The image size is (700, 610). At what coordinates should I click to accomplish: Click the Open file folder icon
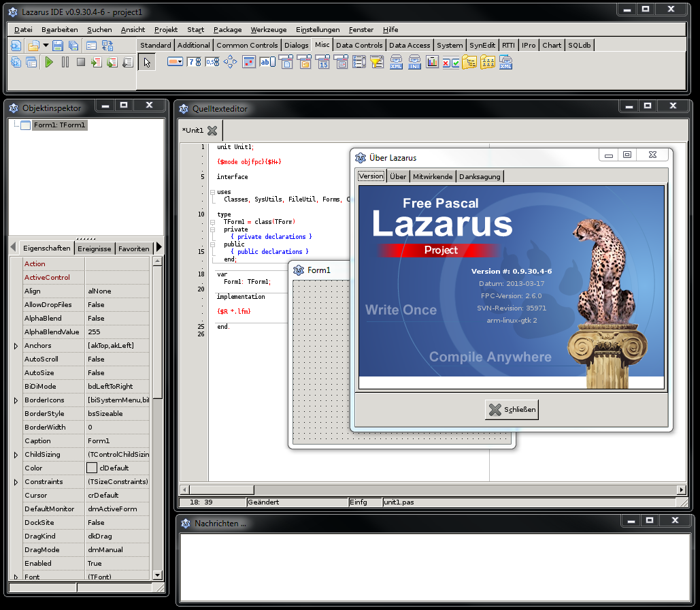point(34,46)
